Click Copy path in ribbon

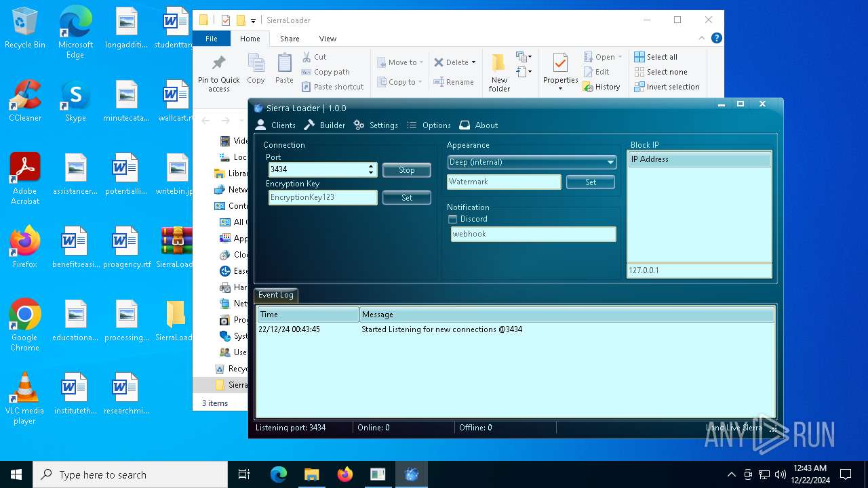coord(325,72)
